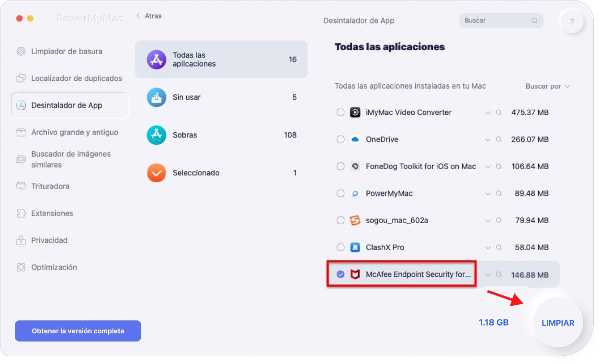
Task: Check the ClashX Pro checkbox
Action: coord(340,248)
